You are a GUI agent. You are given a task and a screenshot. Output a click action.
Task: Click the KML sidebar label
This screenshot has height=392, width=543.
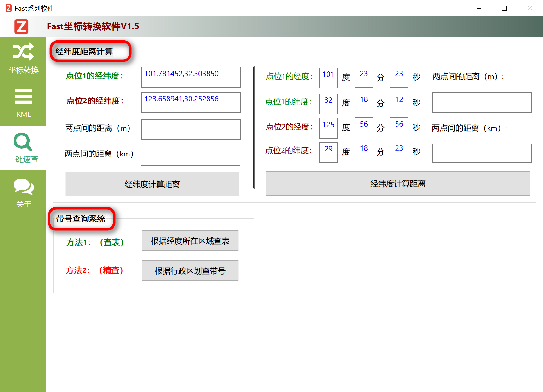(24, 114)
